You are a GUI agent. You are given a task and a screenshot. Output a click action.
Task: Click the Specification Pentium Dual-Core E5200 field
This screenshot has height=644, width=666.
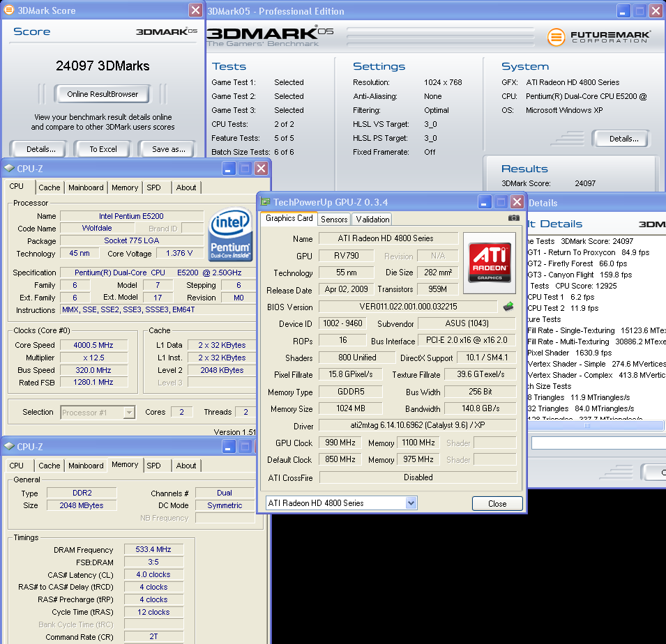point(158,273)
